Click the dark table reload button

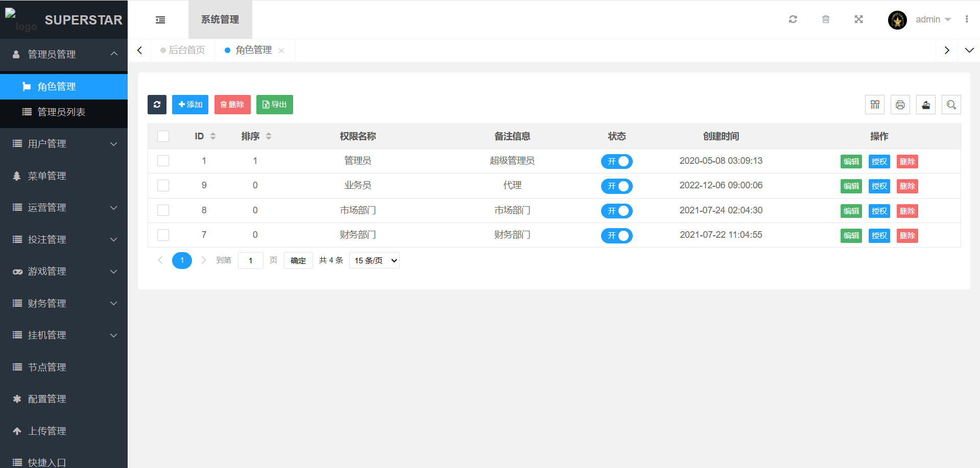pyautogui.click(x=157, y=105)
